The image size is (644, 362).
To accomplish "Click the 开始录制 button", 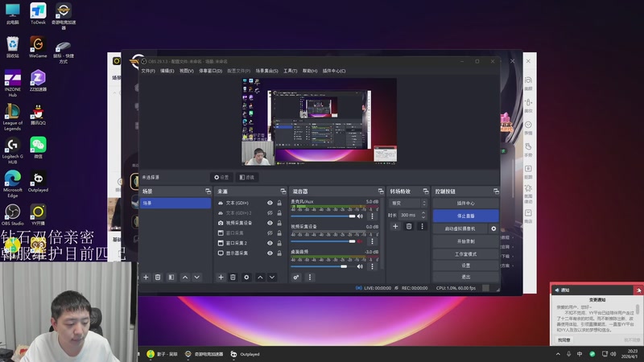I will (465, 241).
